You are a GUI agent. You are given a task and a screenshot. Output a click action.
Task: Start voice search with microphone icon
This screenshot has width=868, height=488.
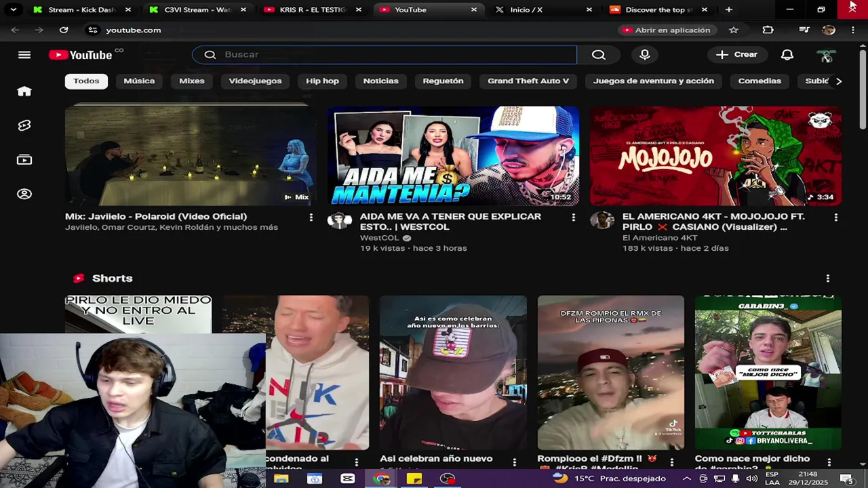click(645, 55)
